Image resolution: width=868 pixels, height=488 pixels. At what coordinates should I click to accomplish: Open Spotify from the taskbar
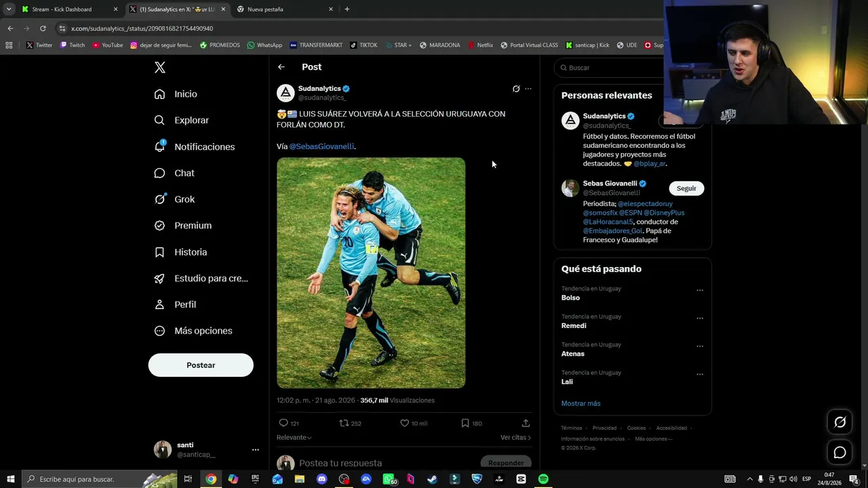(x=543, y=479)
